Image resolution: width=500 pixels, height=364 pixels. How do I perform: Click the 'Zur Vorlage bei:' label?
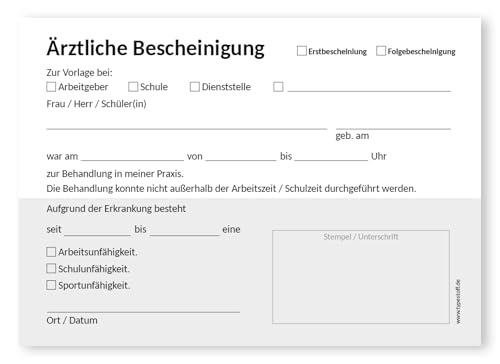tap(79, 73)
